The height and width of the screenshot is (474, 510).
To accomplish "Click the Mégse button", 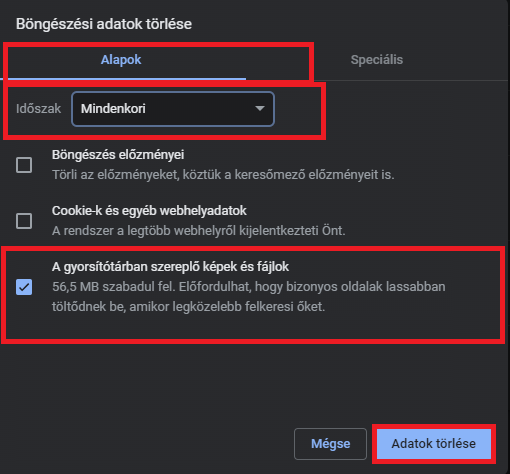I will tap(330, 444).
